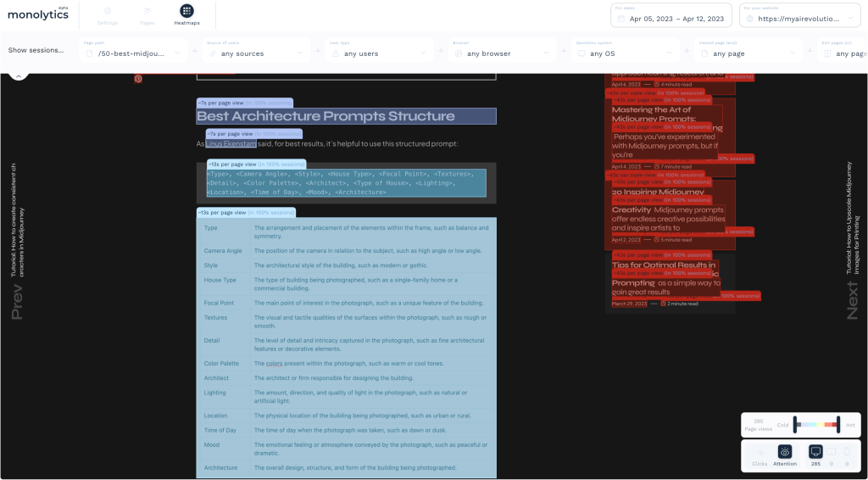The width and height of the screenshot is (868, 480).
Task: Select desktop device view showing 285
Action: point(815,455)
